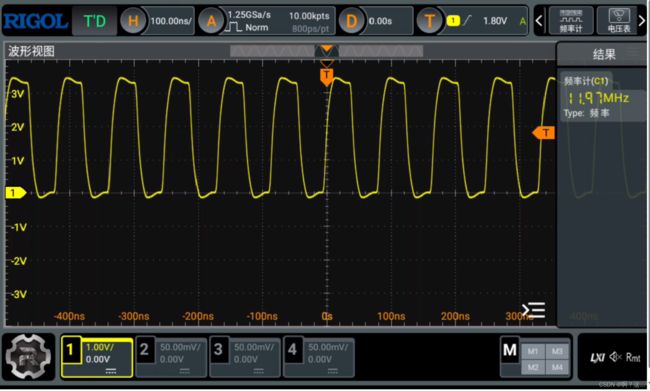Viewport: 650px width, 391px height.
Task: Click the 频率计(C1) counter label
Action: [586, 81]
